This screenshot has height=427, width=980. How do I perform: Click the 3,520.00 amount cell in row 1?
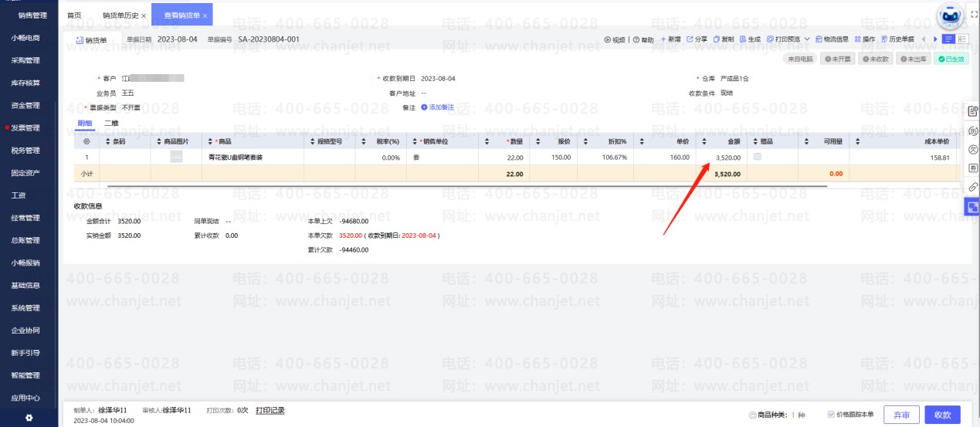[721, 158]
